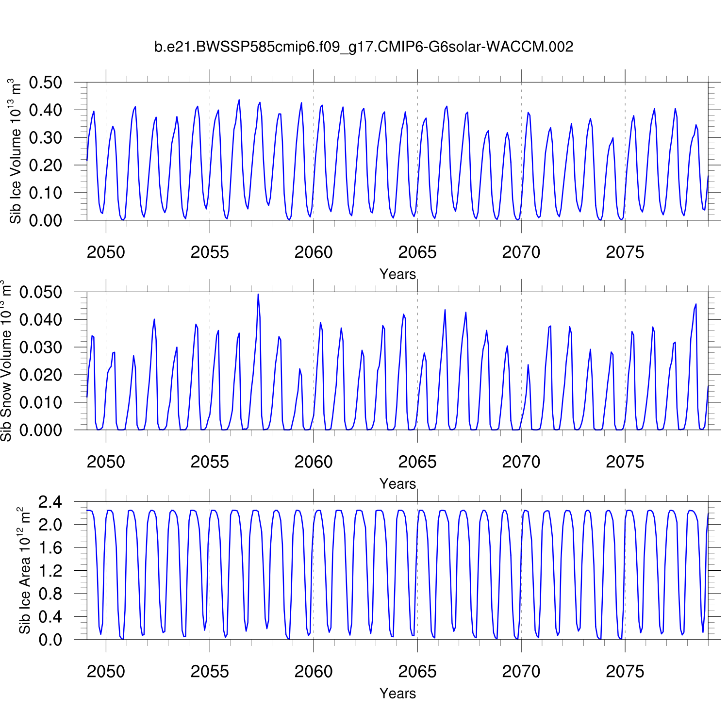Click the tallest snow volume peak near 2057

[x=258, y=295]
